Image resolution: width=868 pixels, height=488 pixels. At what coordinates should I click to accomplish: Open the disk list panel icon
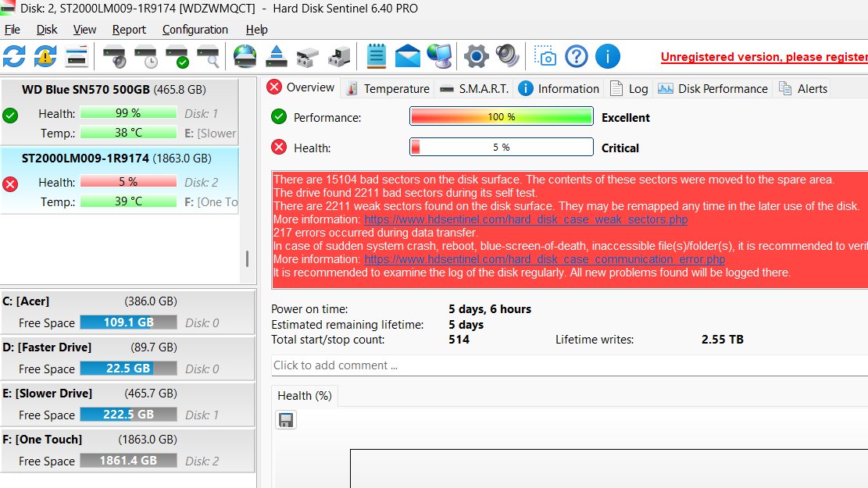tap(77, 56)
